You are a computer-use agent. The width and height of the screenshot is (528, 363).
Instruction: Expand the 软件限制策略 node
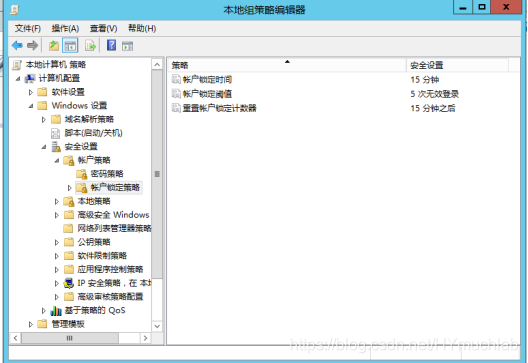click(57, 256)
